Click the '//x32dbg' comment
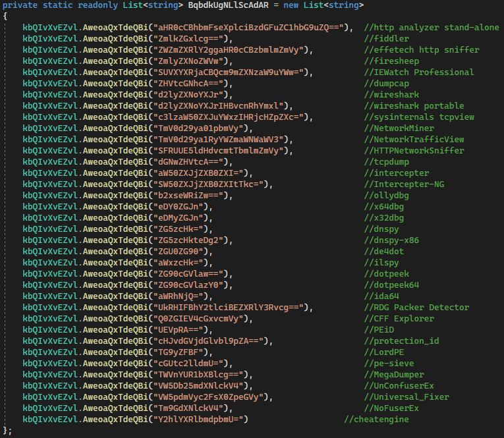 pyautogui.click(x=384, y=218)
